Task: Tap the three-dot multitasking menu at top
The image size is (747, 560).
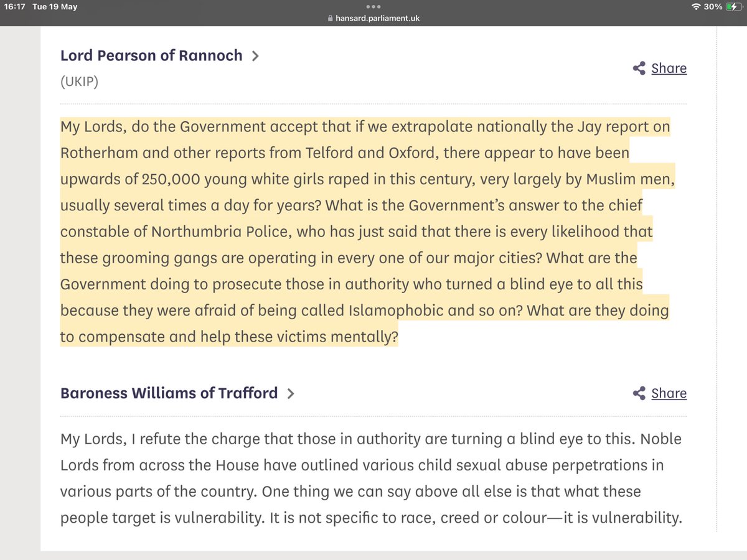Action: point(374,7)
